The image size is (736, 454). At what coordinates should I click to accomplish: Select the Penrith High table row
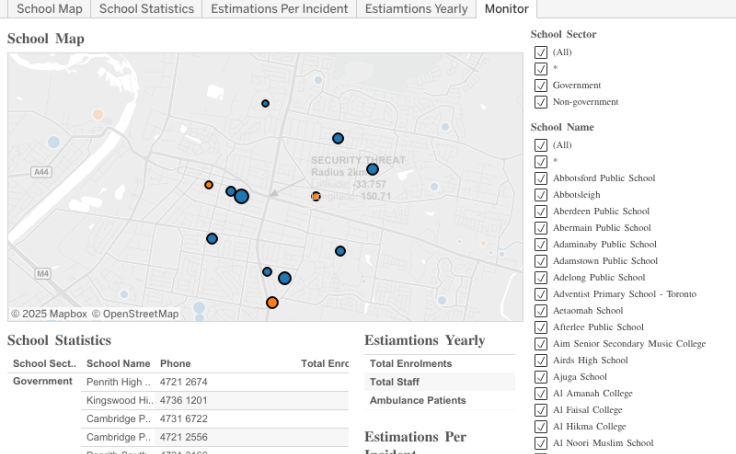pos(118,382)
